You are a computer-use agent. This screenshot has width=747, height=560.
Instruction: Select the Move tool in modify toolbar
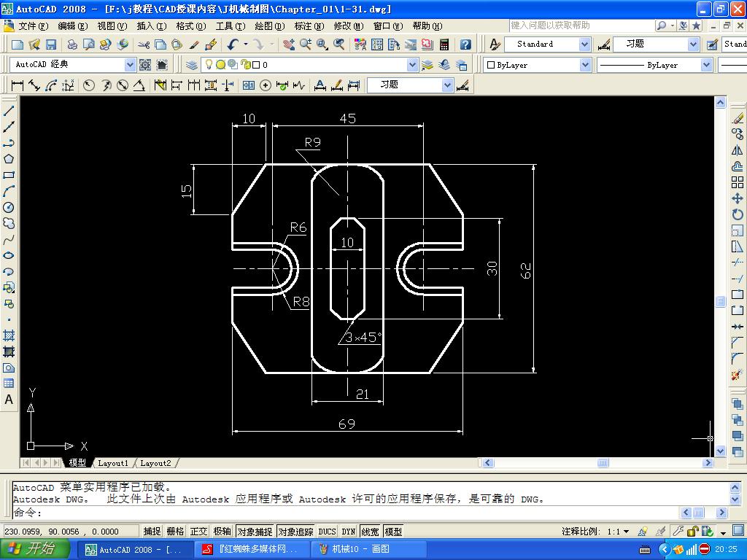pyautogui.click(x=738, y=198)
